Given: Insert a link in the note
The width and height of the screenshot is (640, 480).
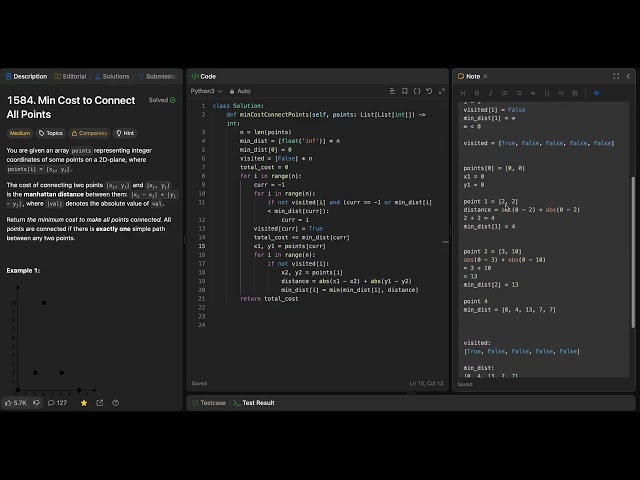Looking at the screenshot, I should pyautogui.click(x=561, y=93).
